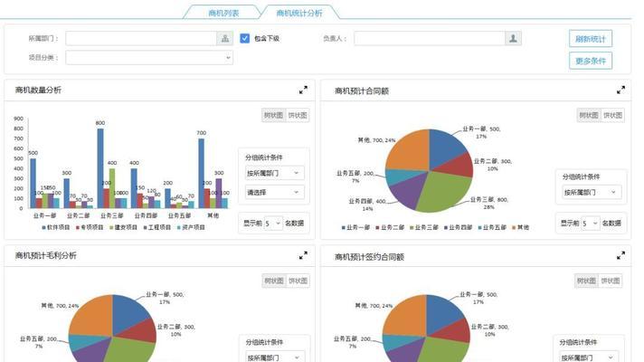Click the 500 blue bar for 业务一部

coord(33,183)
